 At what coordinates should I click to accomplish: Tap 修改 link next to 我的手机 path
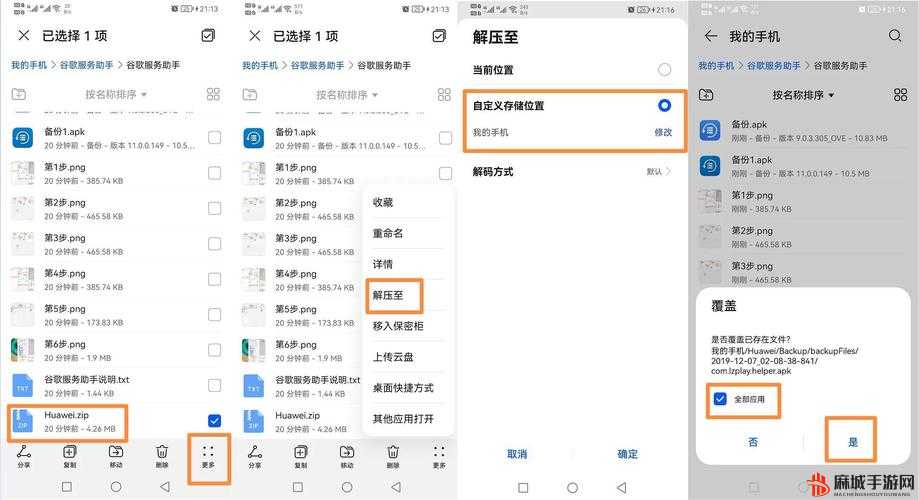[663, 132]
